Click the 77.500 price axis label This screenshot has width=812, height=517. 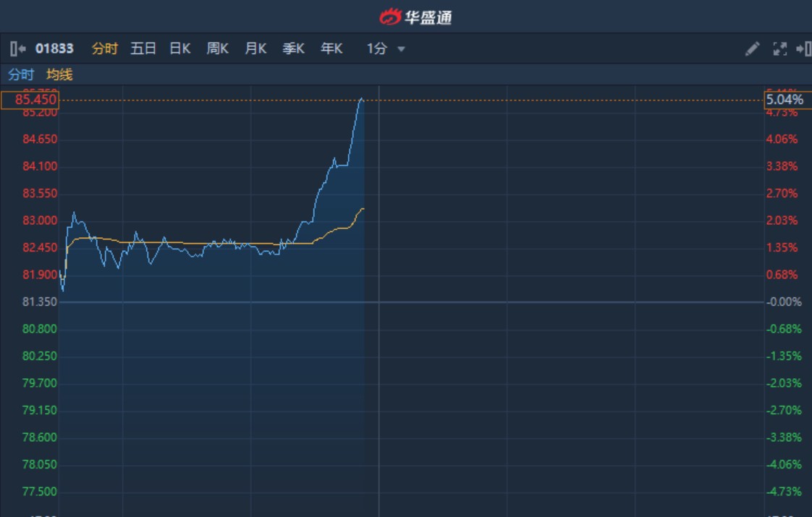coord(40,492)
